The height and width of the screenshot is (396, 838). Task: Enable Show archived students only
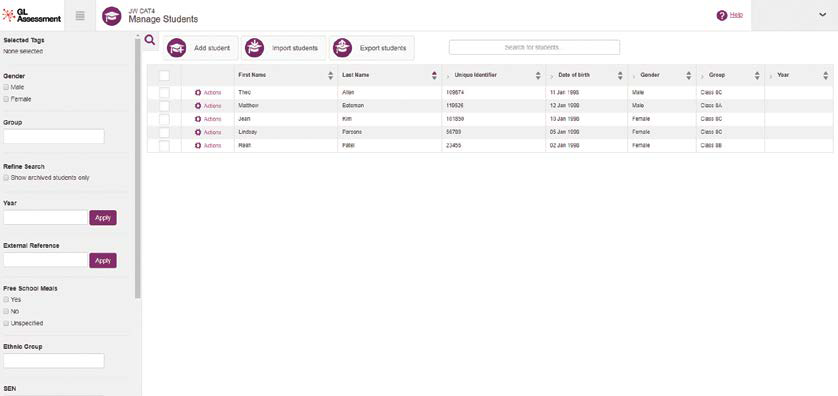pos(6,177)
